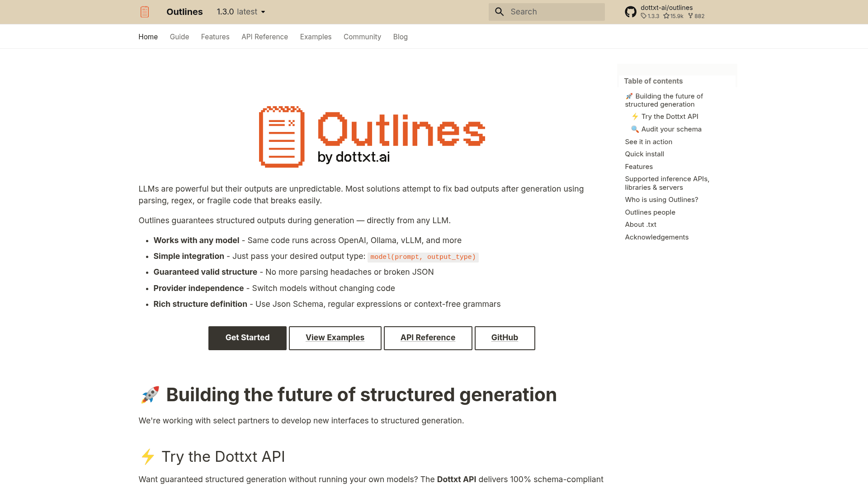Click the forks count 882
The image size is (868, 488).
click(699, 16)
